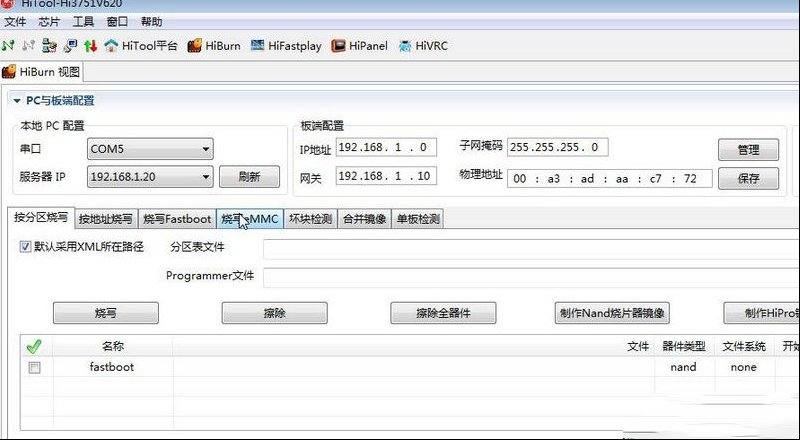
Task: Open the 窗口 menu
Action: coord(117,22)
